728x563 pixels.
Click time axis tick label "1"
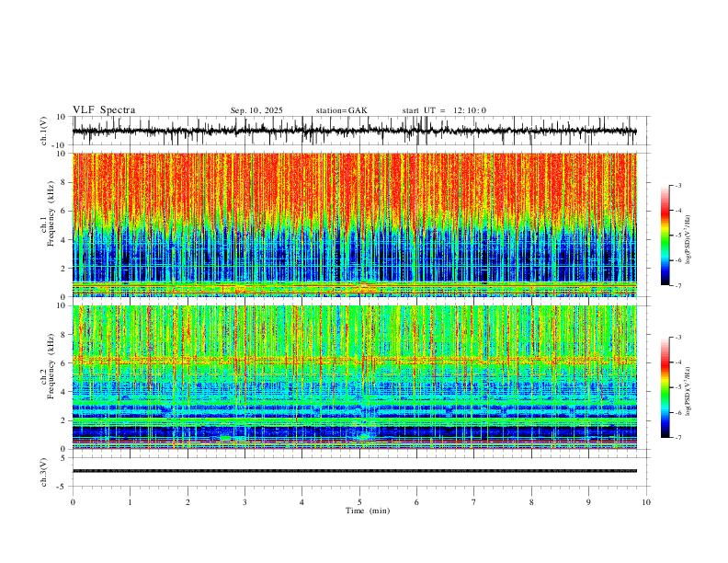coord(130,502)
